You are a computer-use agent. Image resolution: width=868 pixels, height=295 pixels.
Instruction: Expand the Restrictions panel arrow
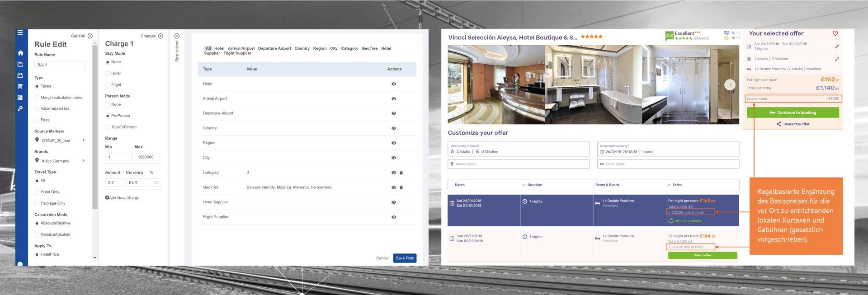(x=177, y=36)
